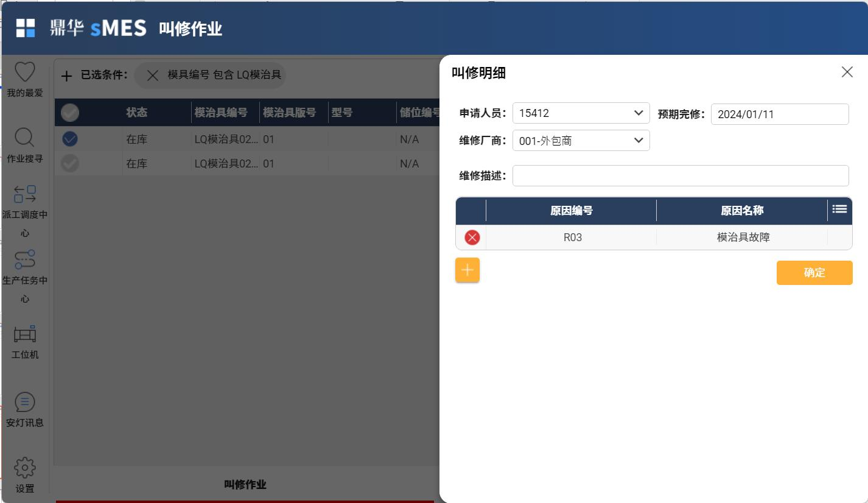Open the workstation machine icon
The height and width of the screenshot is (503, 868).
point(25,334)
